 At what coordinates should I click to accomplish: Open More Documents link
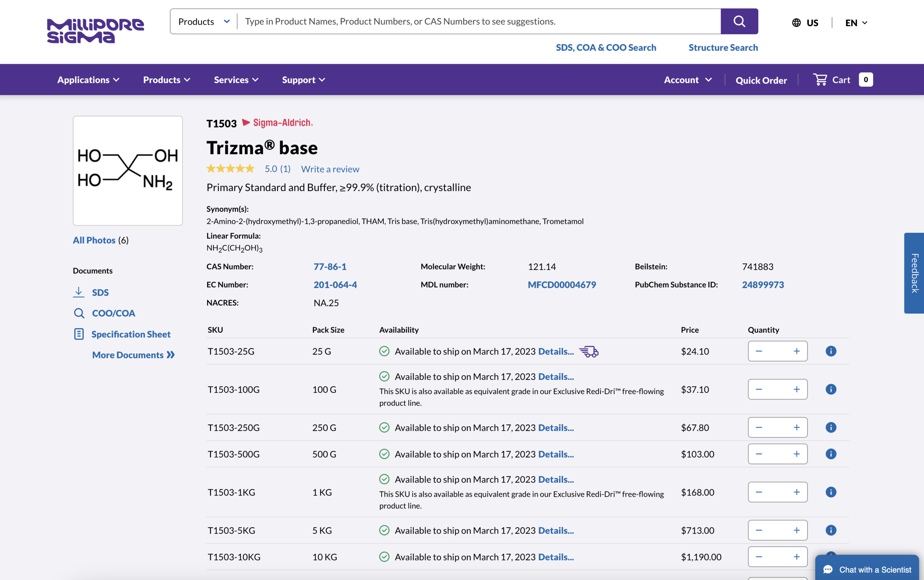[133, 355]
